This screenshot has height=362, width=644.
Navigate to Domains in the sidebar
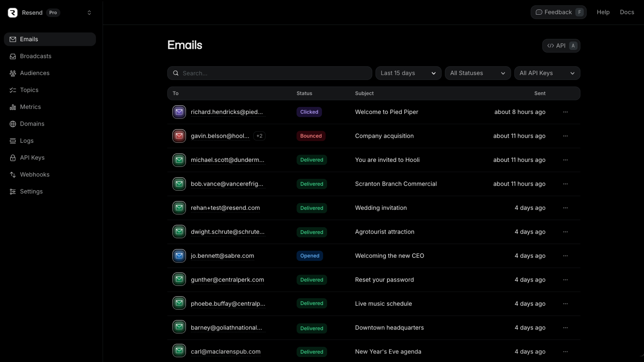(32, 124)
